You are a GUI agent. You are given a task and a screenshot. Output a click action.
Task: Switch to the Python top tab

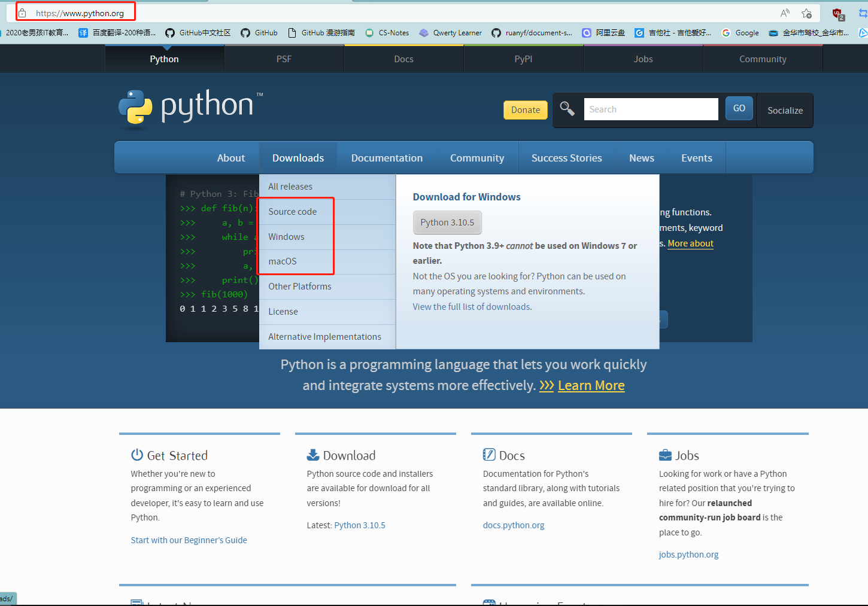point(165,59)
